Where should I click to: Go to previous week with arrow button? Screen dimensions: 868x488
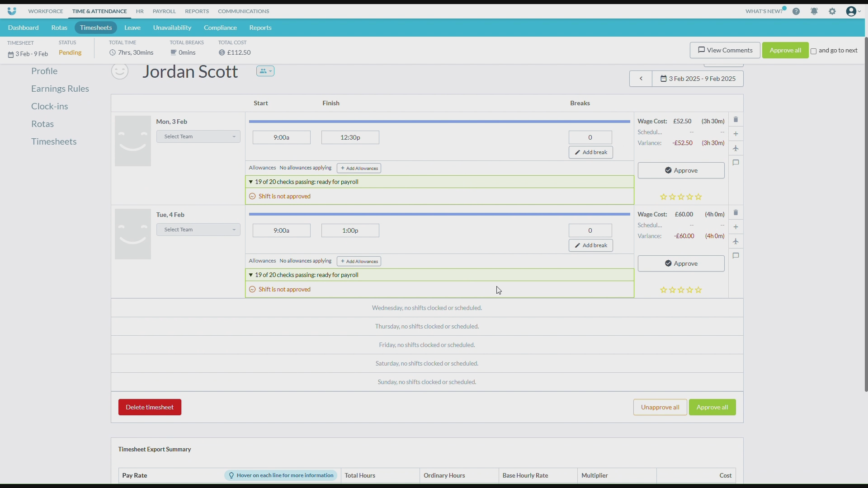pos(641,79)
